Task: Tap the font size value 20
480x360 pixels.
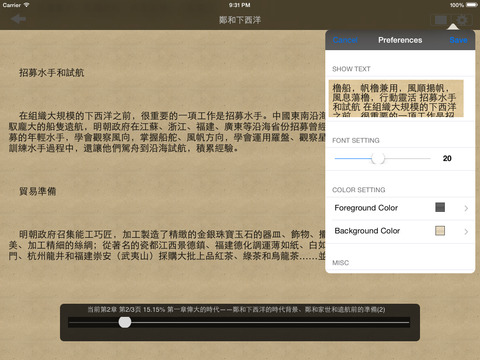Action: [447, 158]
